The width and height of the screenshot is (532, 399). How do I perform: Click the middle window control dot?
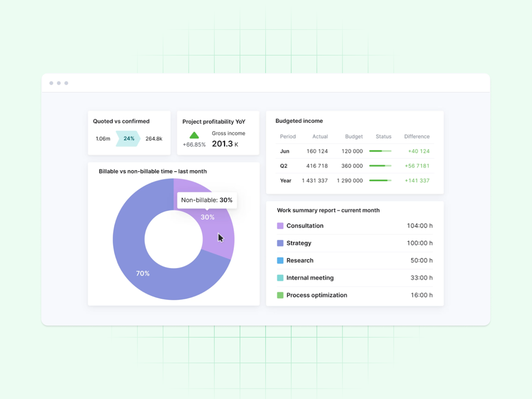coord(59,83)
